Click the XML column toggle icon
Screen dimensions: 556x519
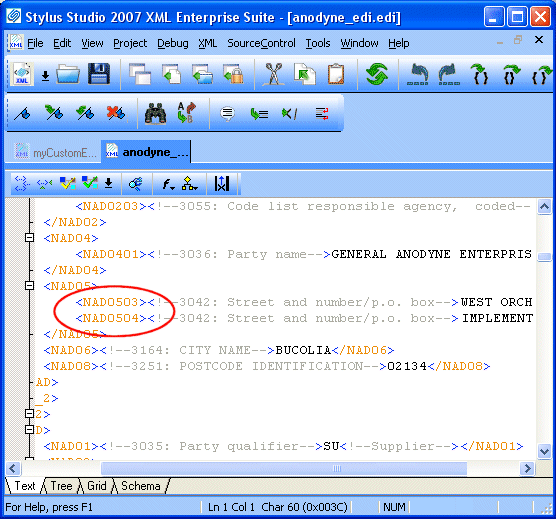pos(222,184)
